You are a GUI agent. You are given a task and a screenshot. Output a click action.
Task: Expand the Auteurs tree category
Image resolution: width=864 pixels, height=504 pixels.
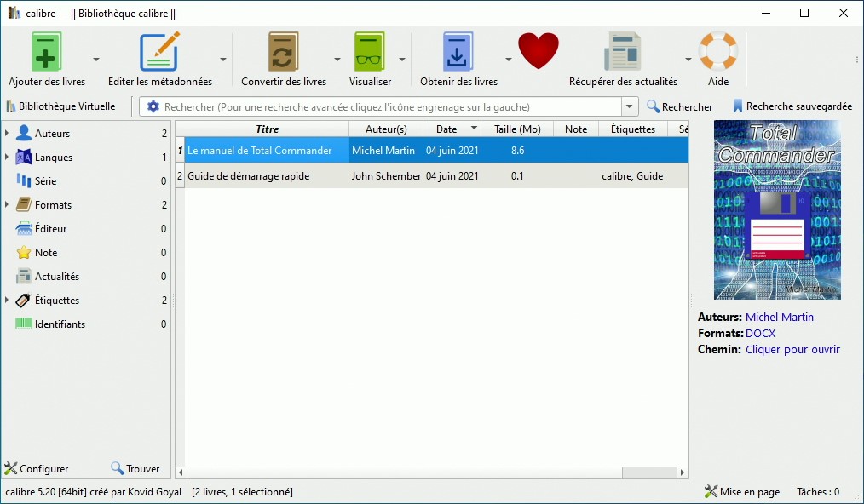pyautogui.click(x=8, y=134)
